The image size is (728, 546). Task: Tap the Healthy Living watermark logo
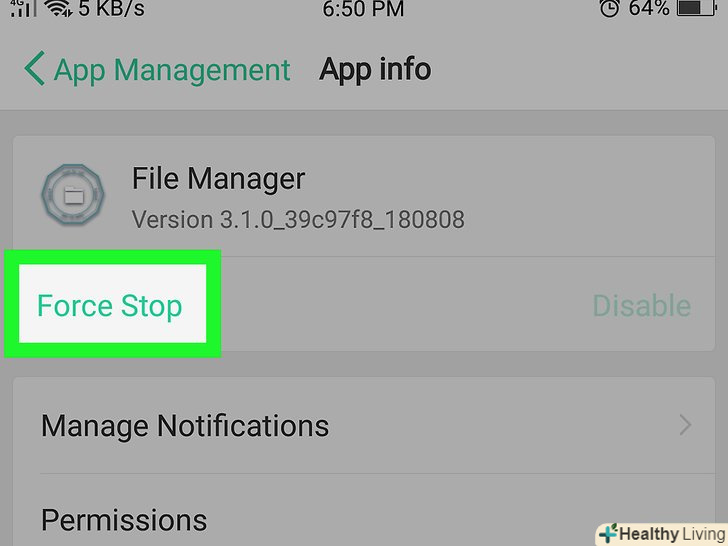point(662,534)
